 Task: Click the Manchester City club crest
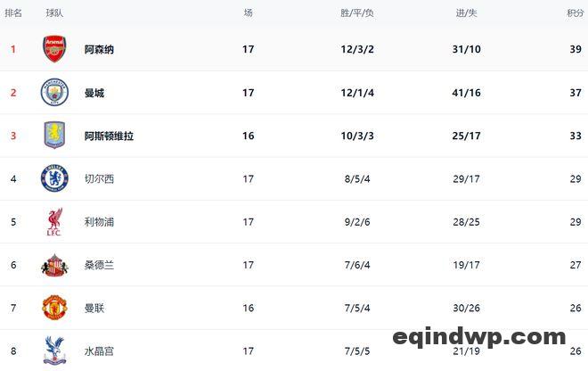pyautogui.click(x=54, y=93)
